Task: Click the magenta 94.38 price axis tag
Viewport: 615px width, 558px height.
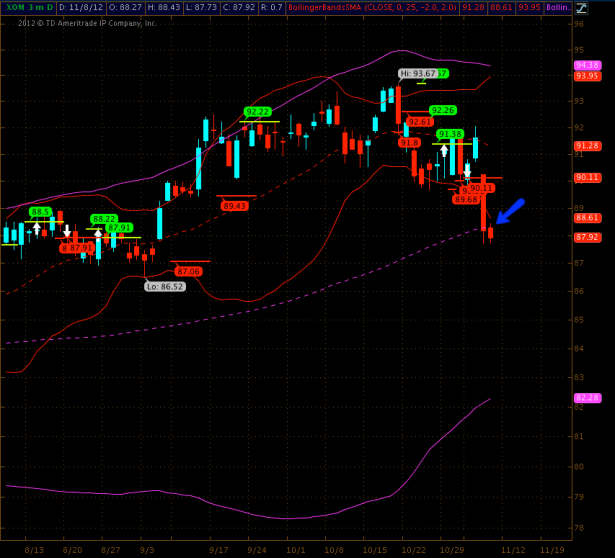Action: 587,65
